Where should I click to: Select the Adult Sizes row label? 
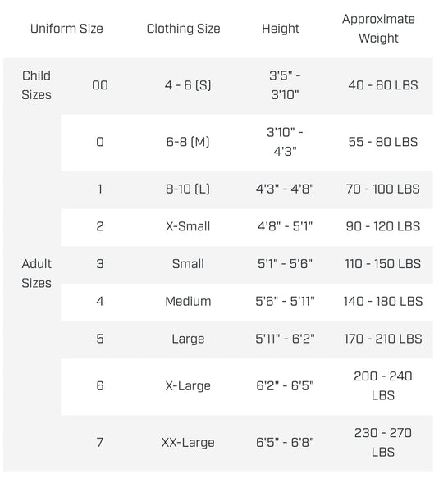pos(36,274)
